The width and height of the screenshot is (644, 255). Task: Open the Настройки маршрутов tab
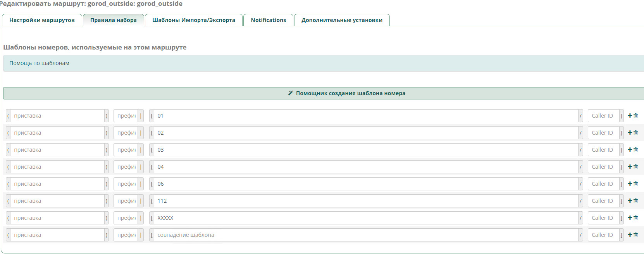pos(42,20)
